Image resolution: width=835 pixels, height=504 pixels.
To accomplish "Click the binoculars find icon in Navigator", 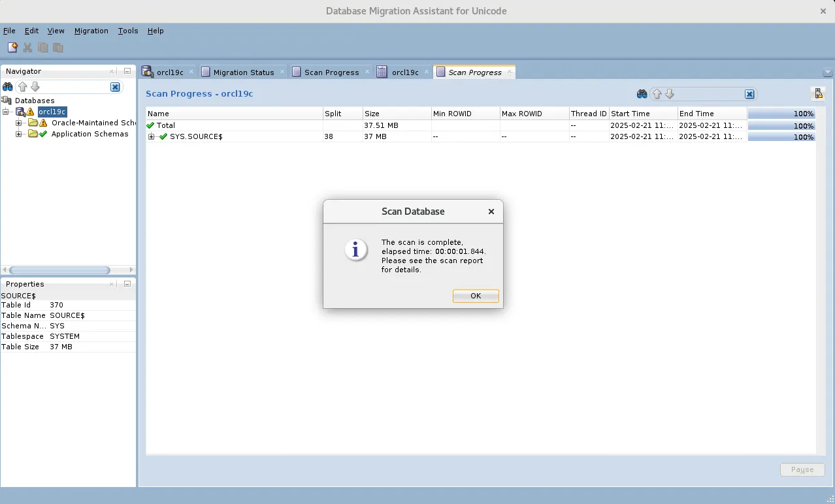I will pos(8,87).
